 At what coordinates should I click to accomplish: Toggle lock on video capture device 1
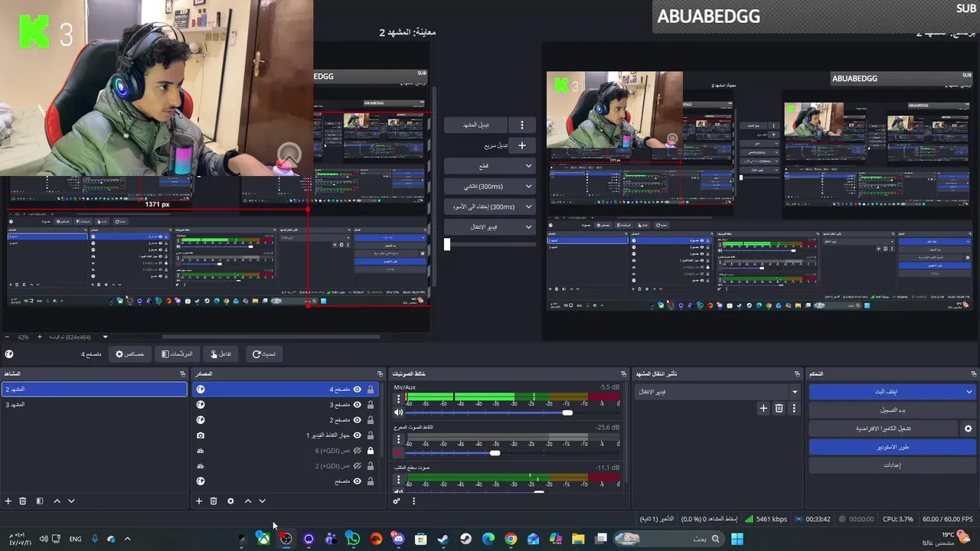coord(371,435)
